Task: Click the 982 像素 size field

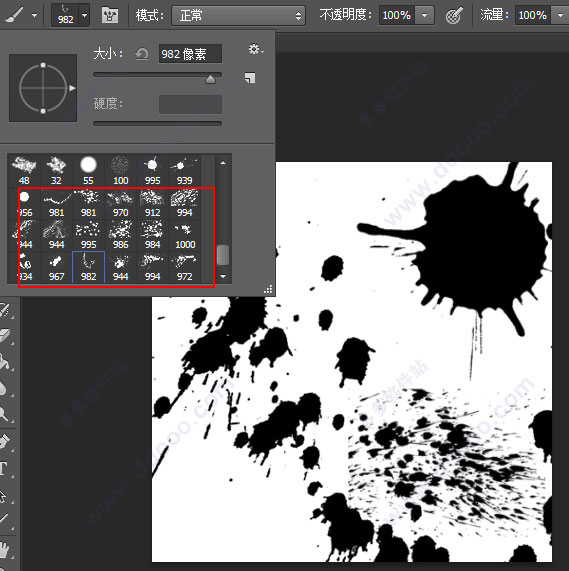Action: click(x=190, y=54)
